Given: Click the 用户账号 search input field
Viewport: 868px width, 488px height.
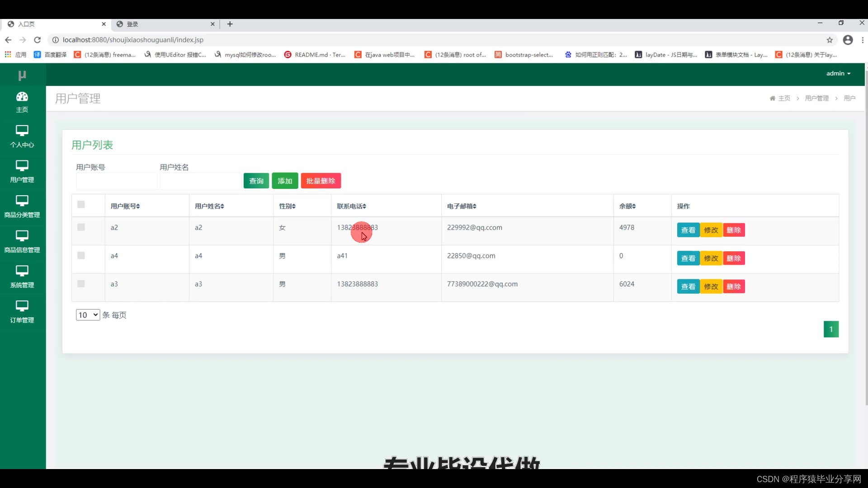Looking at the screenshot, I should [x=117, y=181].
